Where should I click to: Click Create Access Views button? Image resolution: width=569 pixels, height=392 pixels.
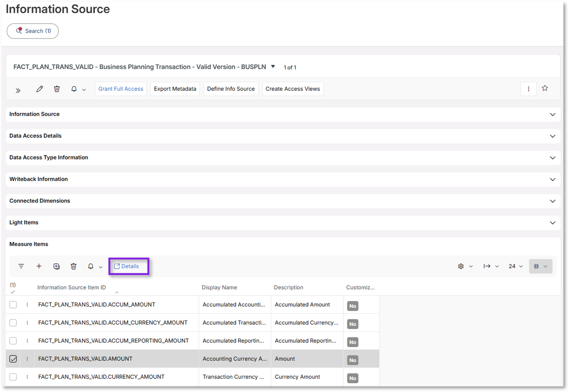click(292, 89)
